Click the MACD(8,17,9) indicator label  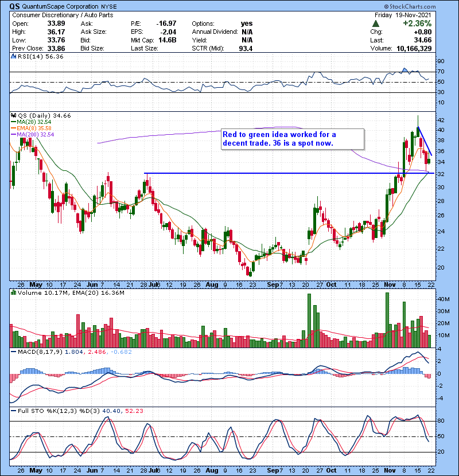coord(40,352)
